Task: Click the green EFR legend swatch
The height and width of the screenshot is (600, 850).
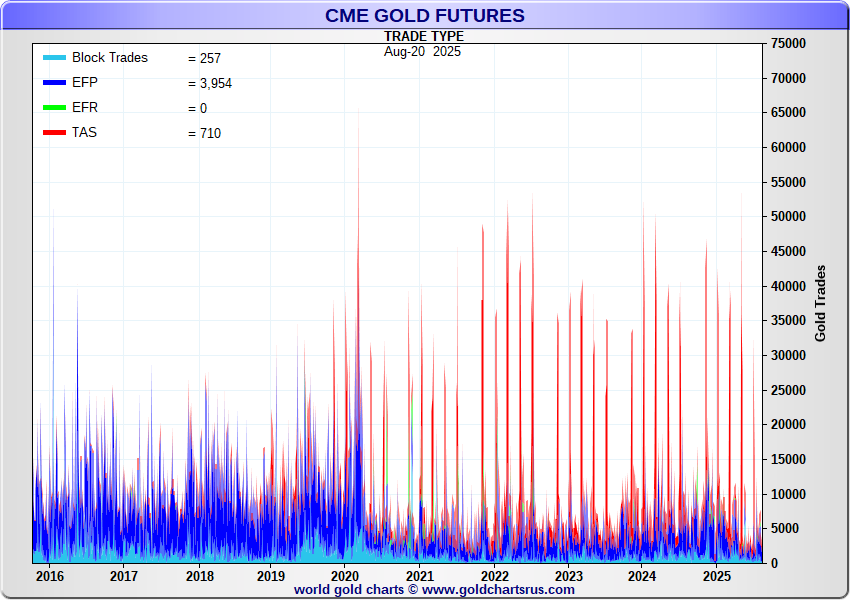Action: pos(54,107)
